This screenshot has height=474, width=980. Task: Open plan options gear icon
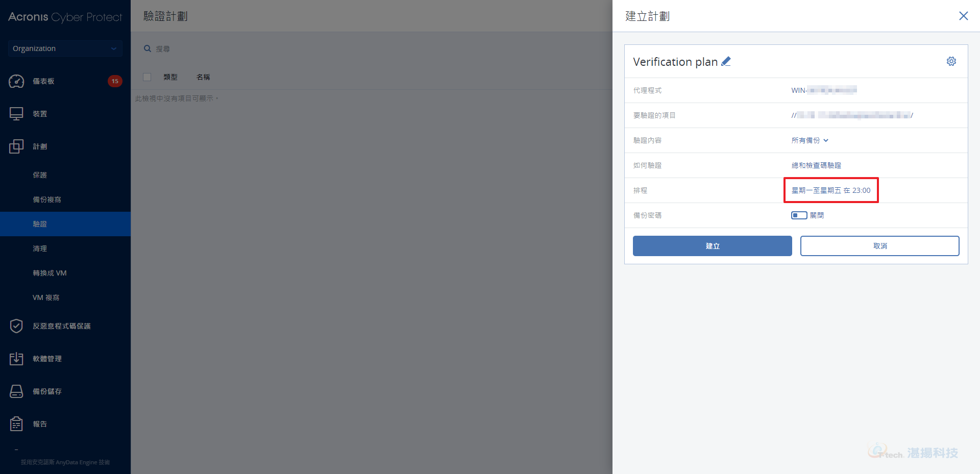pyautogui.click(x=951, y=61)
